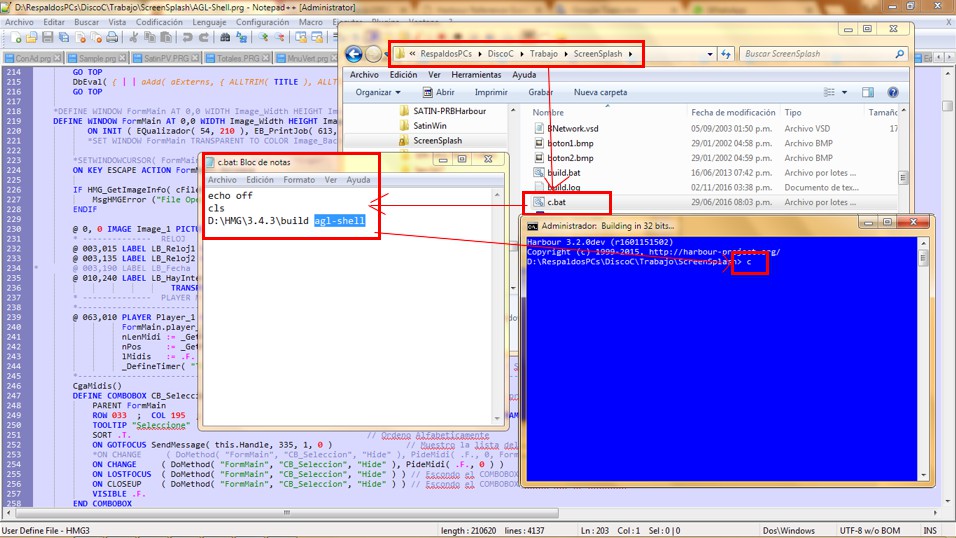The image size is (956, 538).
Task: Open the address bar history dropdown arrow
Action: click(710, 54)
